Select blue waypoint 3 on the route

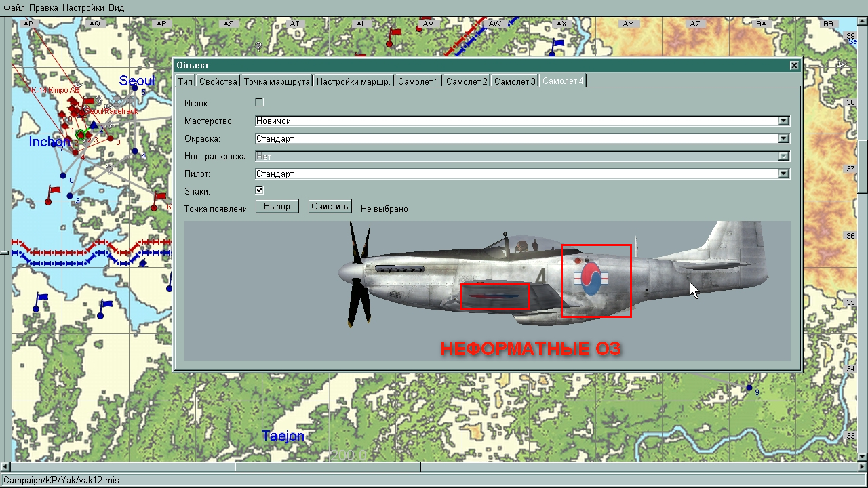pyautogui.click(x=70, y=196)
